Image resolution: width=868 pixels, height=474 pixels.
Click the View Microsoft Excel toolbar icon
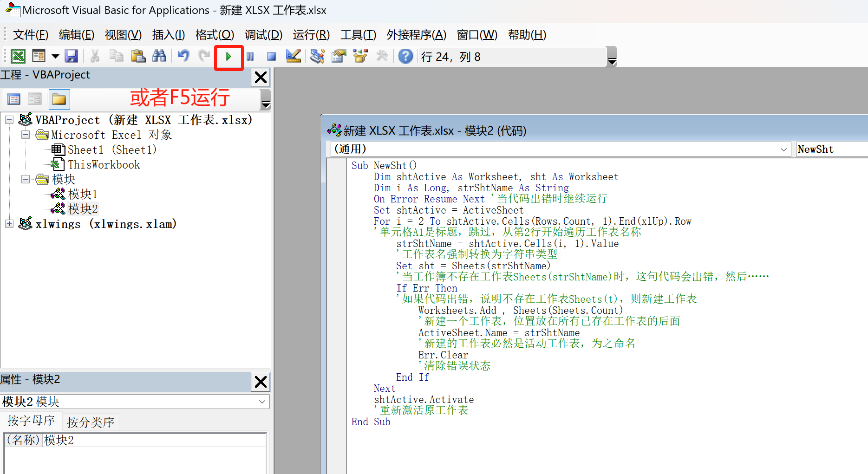18,57
